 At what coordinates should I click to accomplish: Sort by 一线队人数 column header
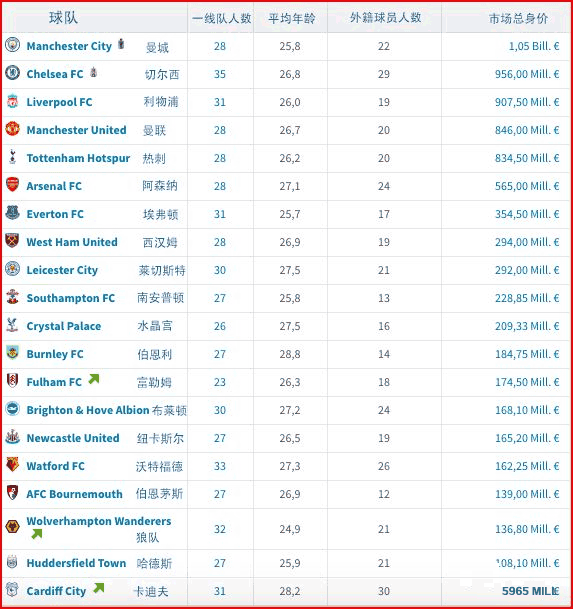click(221, 18)
